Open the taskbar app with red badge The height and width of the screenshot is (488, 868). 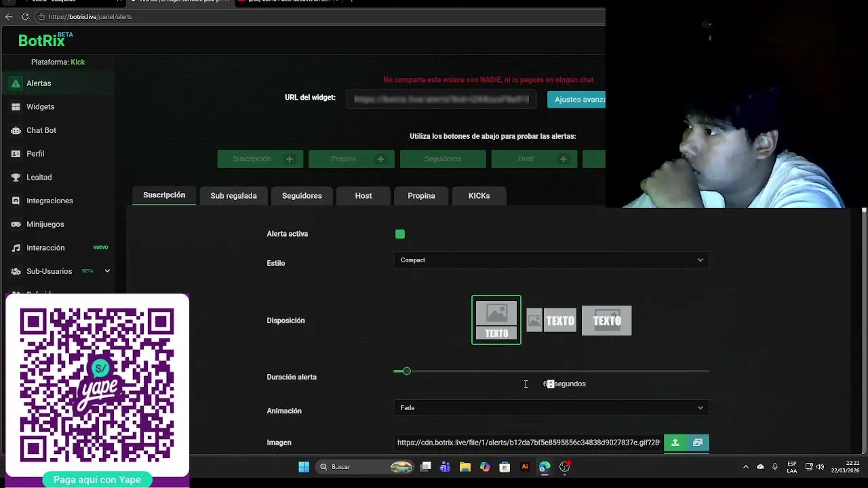tap(565, 466)
